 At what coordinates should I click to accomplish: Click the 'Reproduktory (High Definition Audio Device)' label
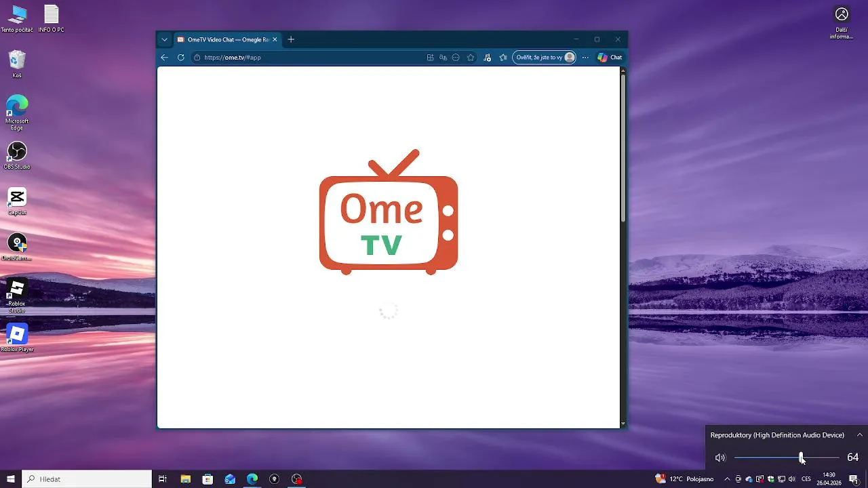click(x=777, y=435)
